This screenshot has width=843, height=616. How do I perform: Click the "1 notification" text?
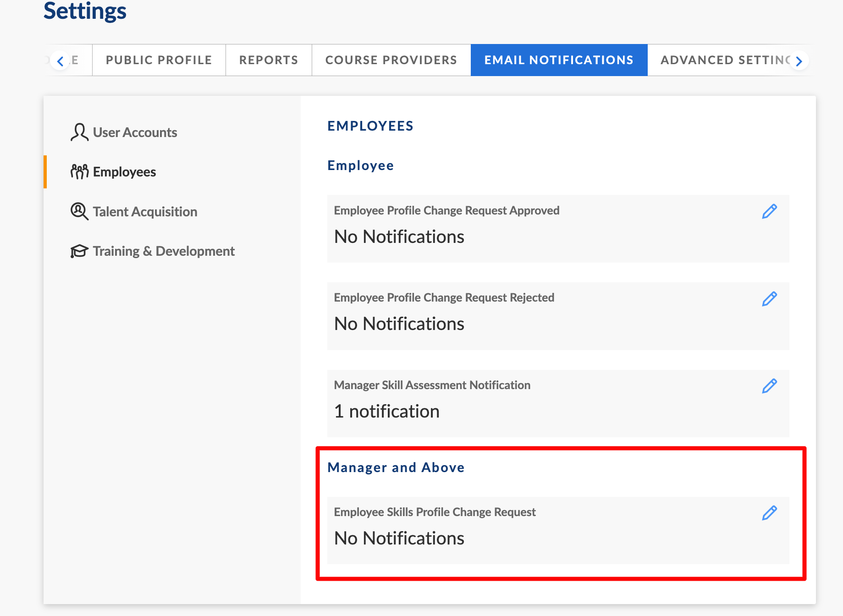pyautogui.click(x=386, y=411)
